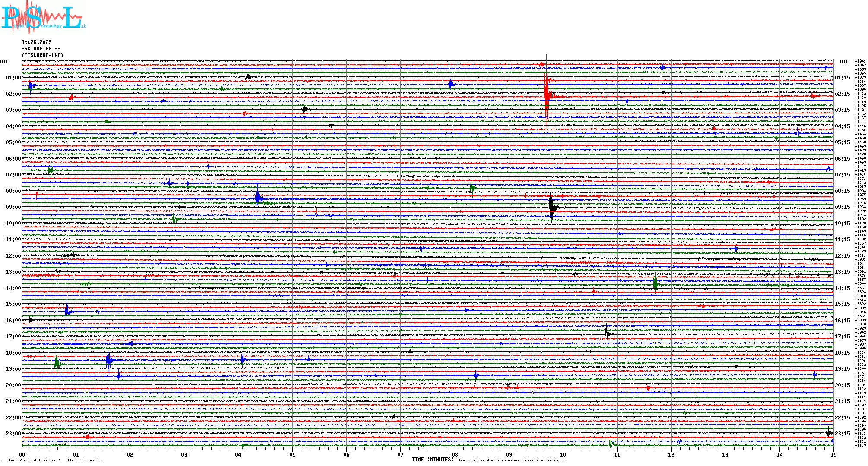Click the left UTC axis header
Screen dimensions: 868x466
pyautogui.click(x=4, y=62)
